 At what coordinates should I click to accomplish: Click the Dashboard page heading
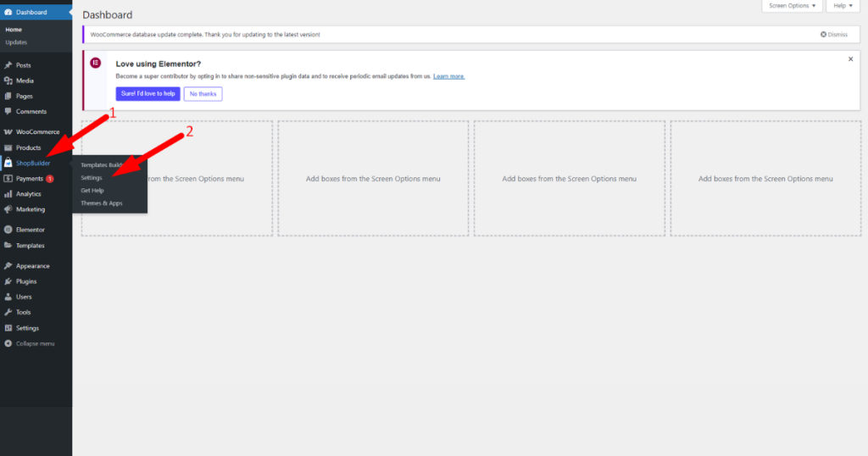tap(108, 15)
